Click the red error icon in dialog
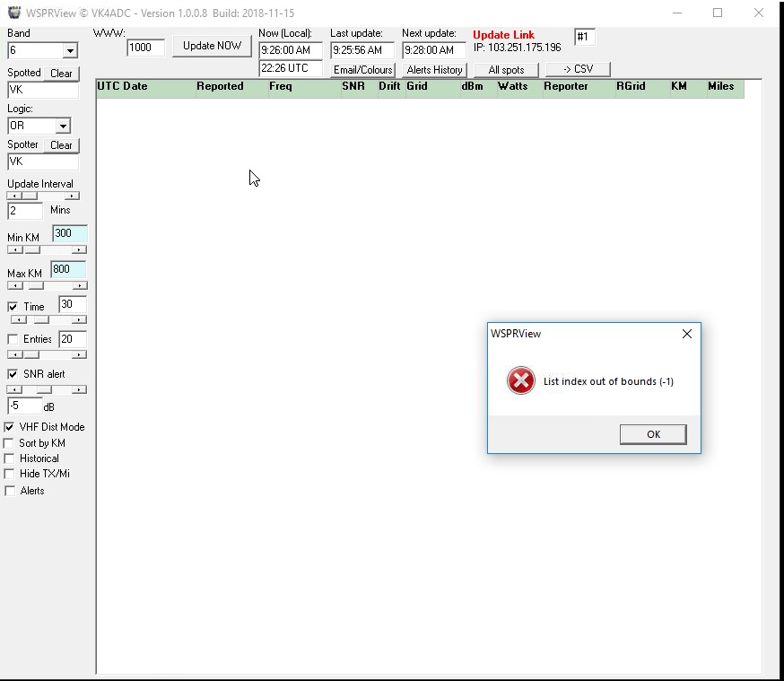Screen dimensions: 784x681 tap(520, 381)
